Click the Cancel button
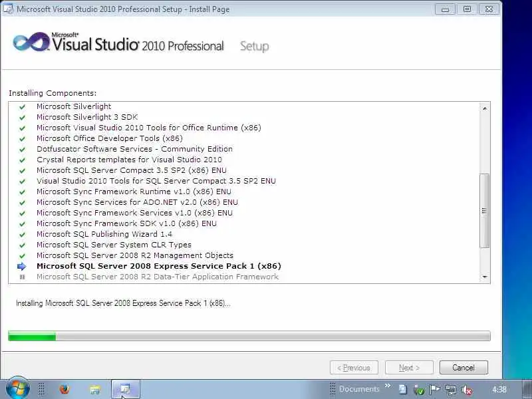This screenshot has height=399, width=532. [x=464, y=368]
